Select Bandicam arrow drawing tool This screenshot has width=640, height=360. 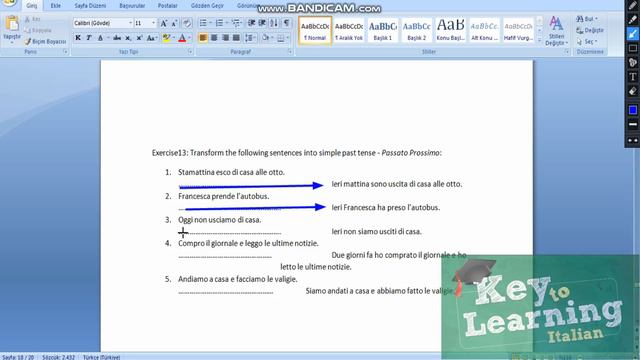pyautogui.click(x=633, y=34)
